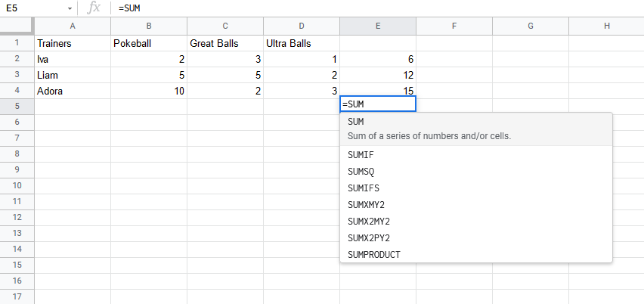
Task: Click the fx function icon
Action: 94,8
